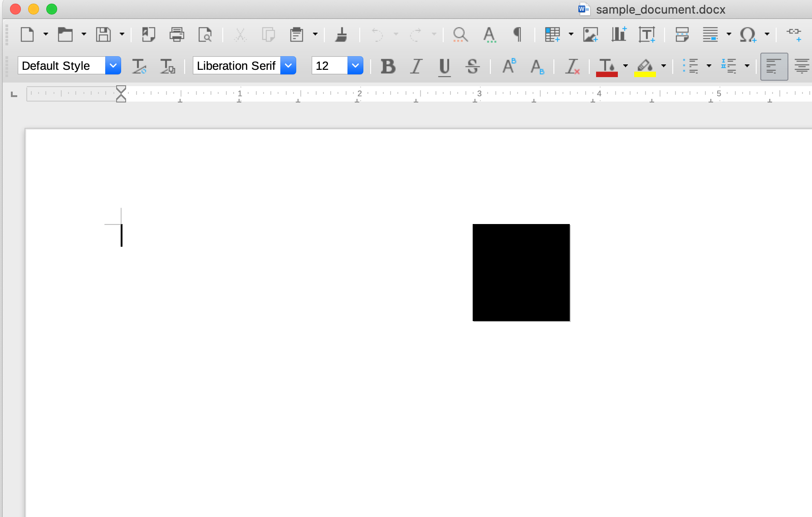Click the tab stop type selector beside ruler
Viewport: 812px width, 517px height.
[14, 94]
